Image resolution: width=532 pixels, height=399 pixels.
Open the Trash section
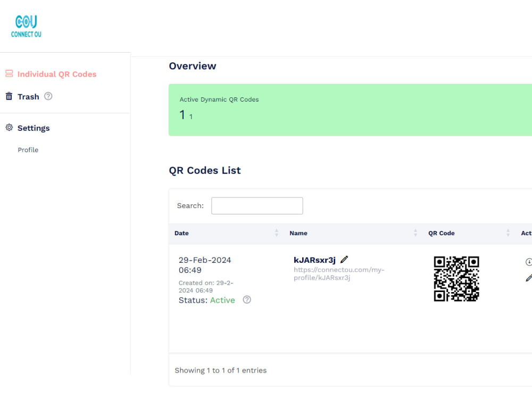pos(28,97)
